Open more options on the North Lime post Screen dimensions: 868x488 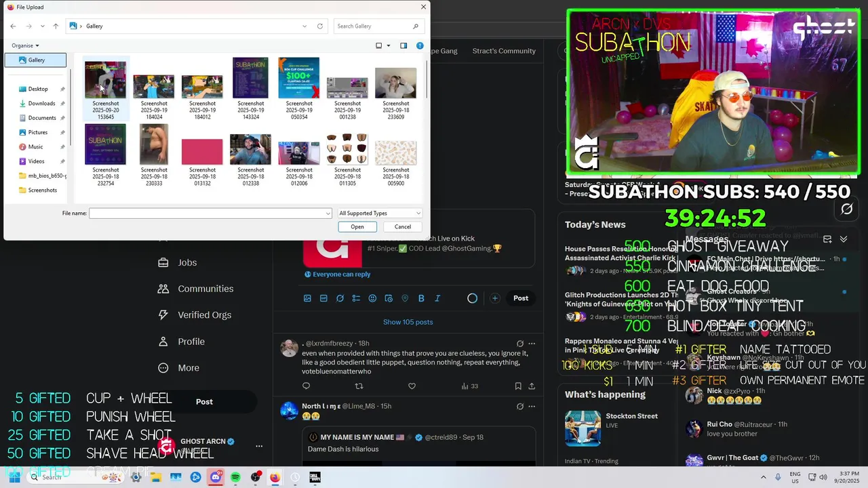[532, 406]
